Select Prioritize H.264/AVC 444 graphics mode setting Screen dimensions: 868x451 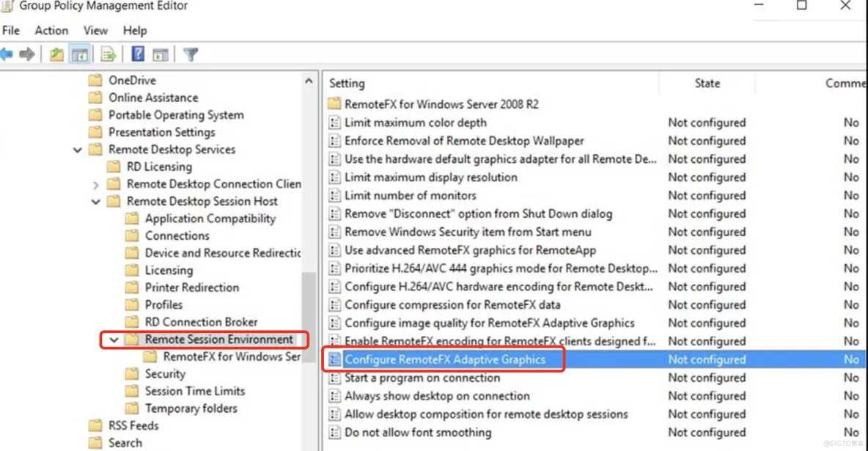pos(501,268)
